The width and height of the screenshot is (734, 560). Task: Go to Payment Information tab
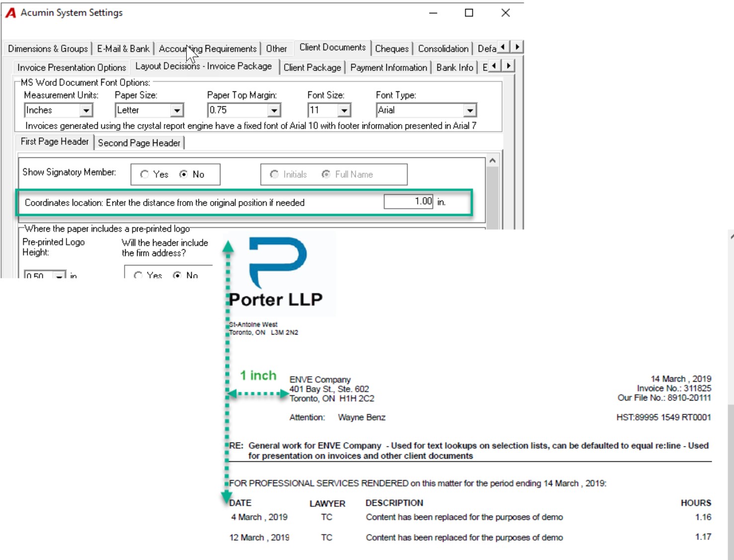tap(388, 68)
